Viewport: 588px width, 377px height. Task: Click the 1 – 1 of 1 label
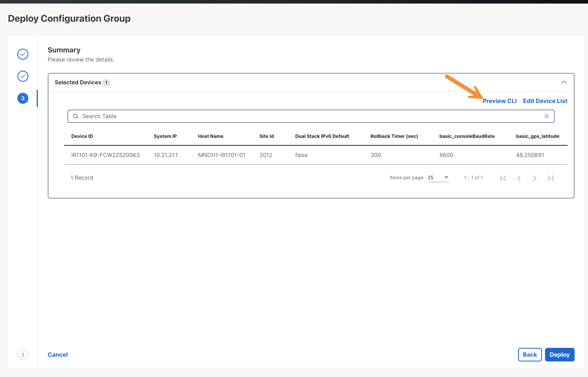pyautogui.click(x=473, y=178)
